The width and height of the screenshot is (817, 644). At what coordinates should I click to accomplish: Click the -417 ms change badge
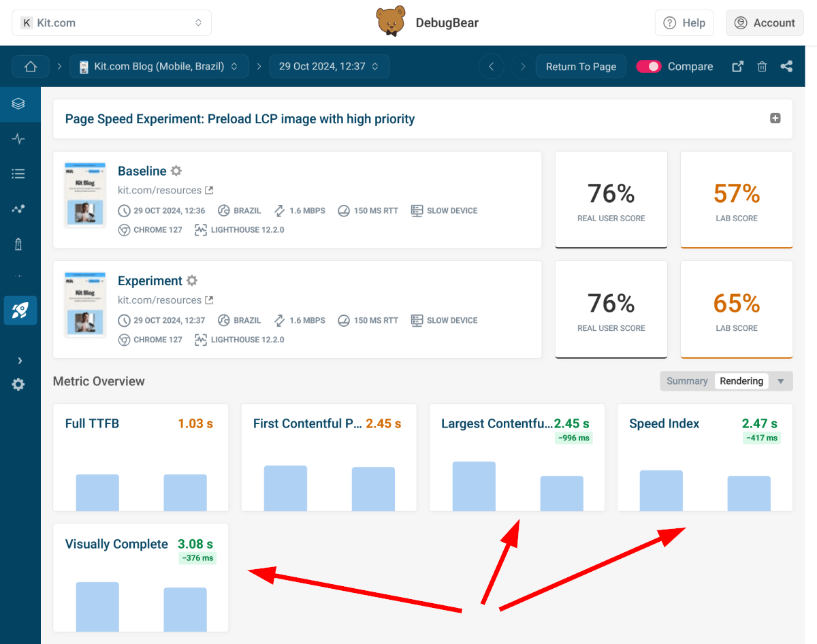tap(762, 438)
